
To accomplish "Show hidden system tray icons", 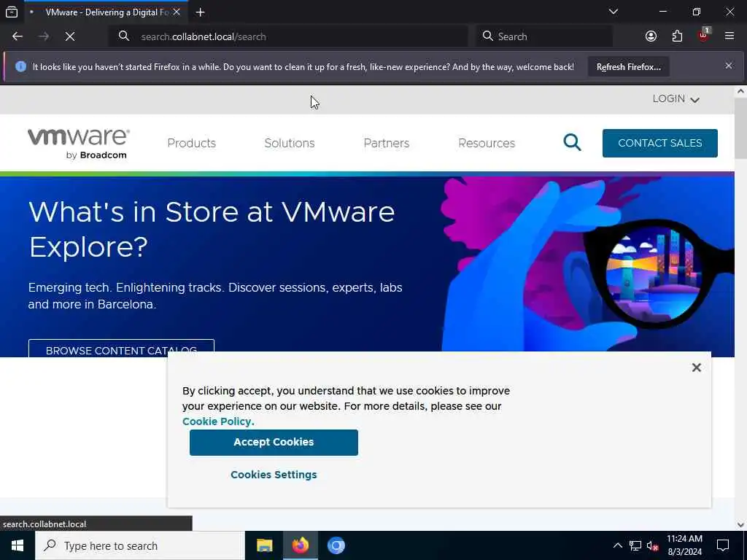I will pyautogui.click(x=617, y=545).
